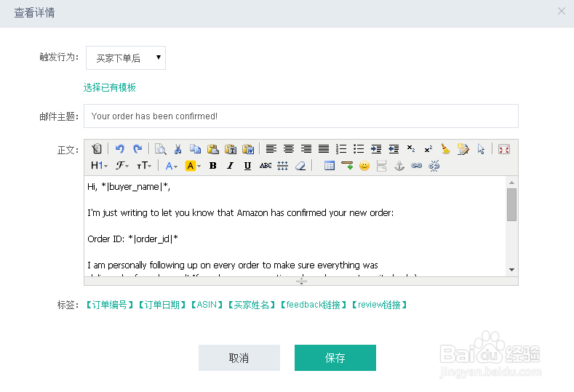Toggle HTML source code view
The width and height of the screenshot is (574, 392).
click(x=97, y=148)
